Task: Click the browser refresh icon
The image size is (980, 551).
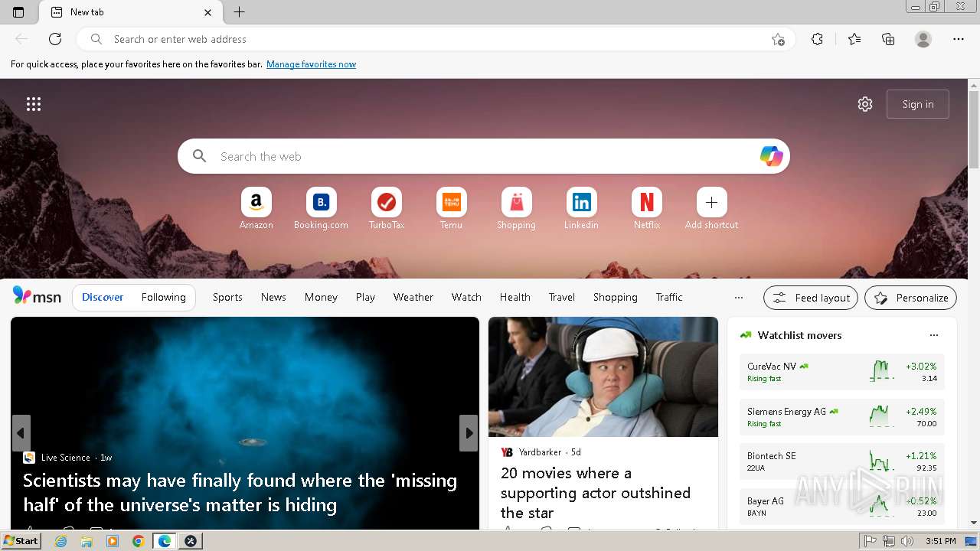Action: (x=55, y=39)
